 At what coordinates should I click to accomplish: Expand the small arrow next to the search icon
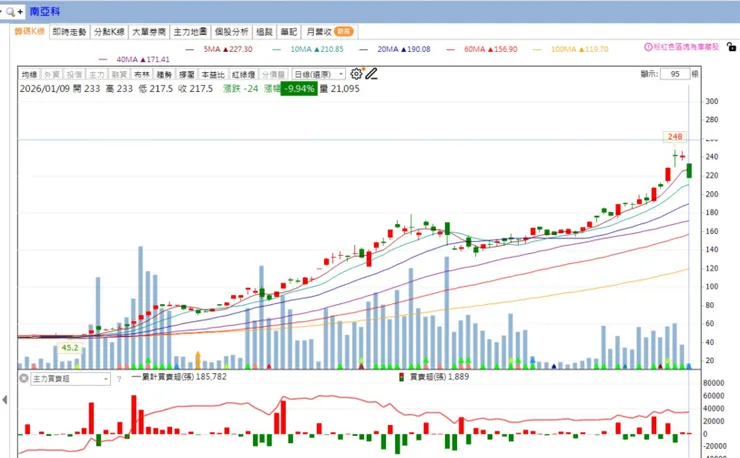pos(1,11)
